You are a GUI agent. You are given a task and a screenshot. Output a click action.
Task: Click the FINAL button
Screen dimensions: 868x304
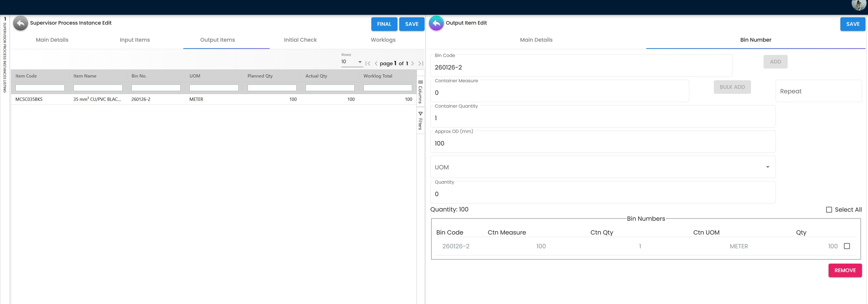(x=384, y=24)
